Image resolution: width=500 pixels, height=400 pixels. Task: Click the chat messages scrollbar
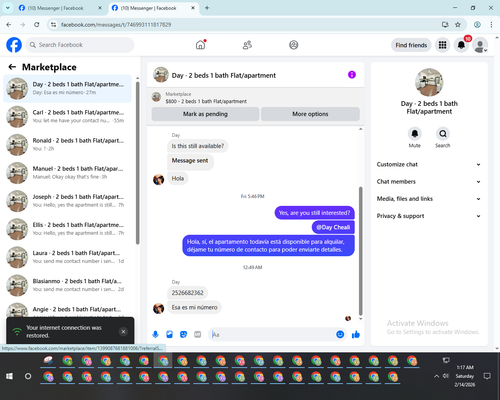[360, 251]
